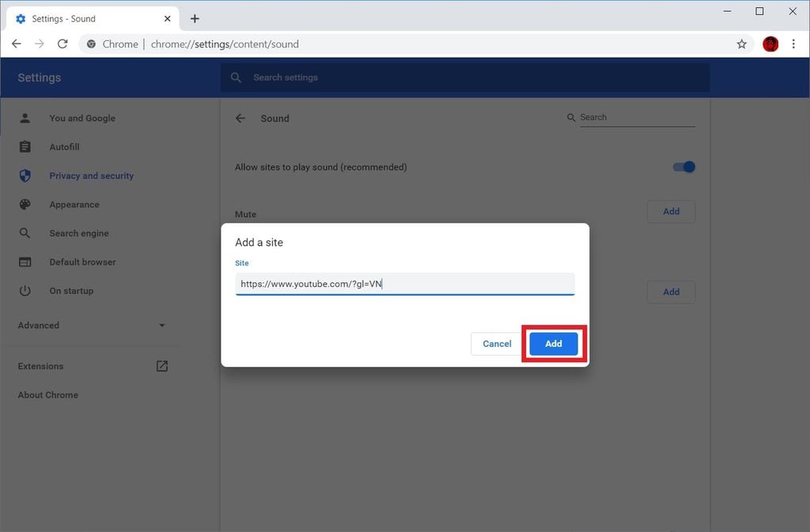
Task: Open Default browser settings section
Action: tap(82, 262)
